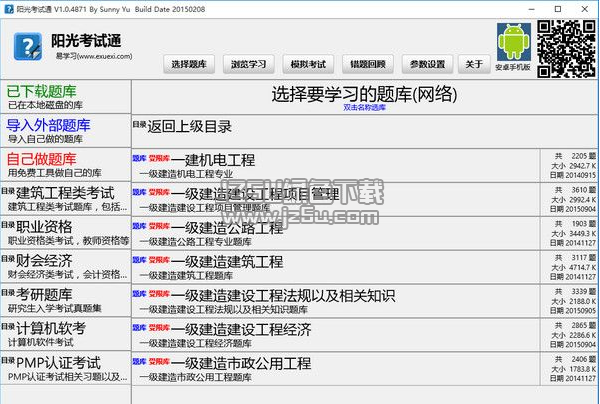This screenshot has height=404, width=600.
Task: Select 一级建造建筑工程 question bank
Action: point(336,267)
